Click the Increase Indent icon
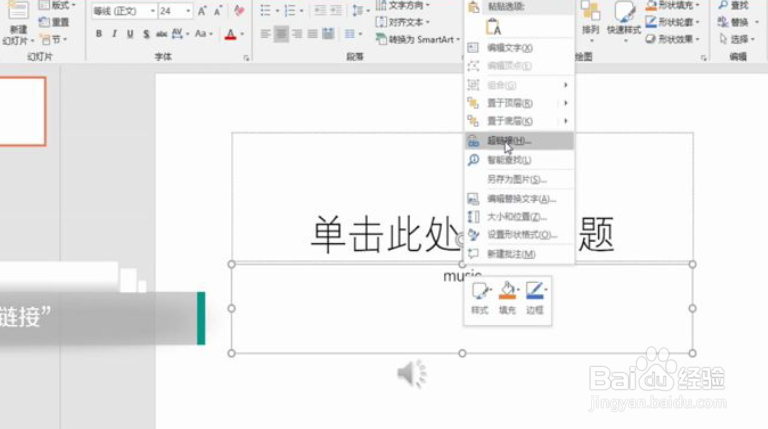The height and width of the screenshot is (429, 768). [336, 10]
